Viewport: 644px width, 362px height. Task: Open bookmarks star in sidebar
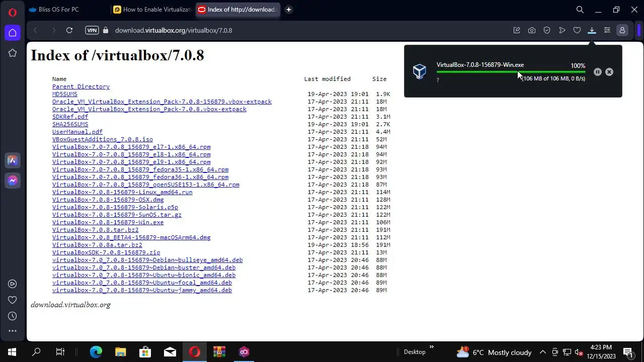pyautogui.click(x=13, y=53)
